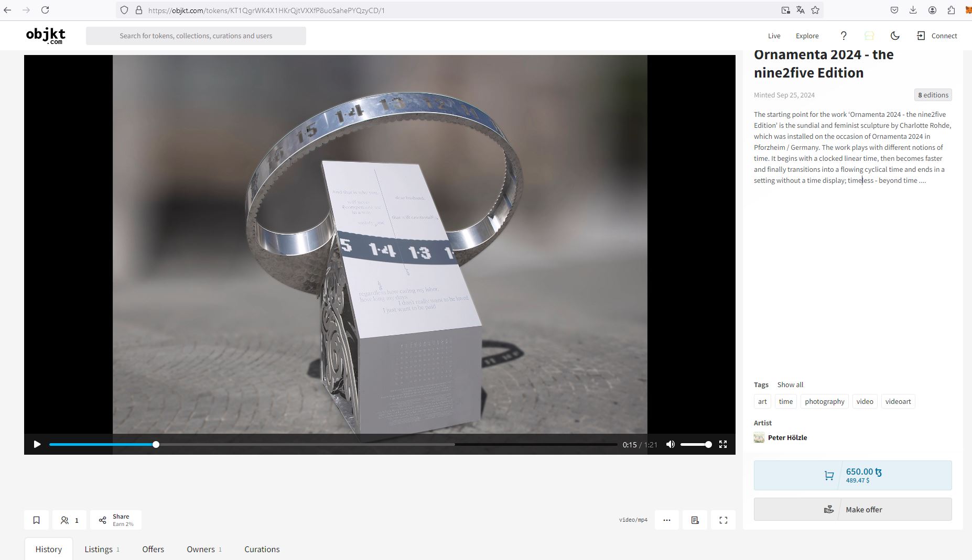
Task: Open the Live page link
Action: (x=774, y=36)
